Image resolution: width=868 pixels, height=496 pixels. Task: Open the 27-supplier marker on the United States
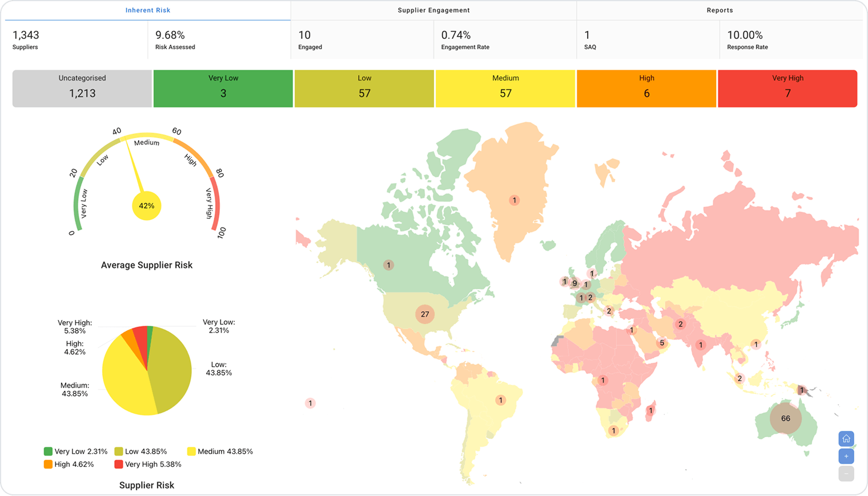(x=424, y=314)
